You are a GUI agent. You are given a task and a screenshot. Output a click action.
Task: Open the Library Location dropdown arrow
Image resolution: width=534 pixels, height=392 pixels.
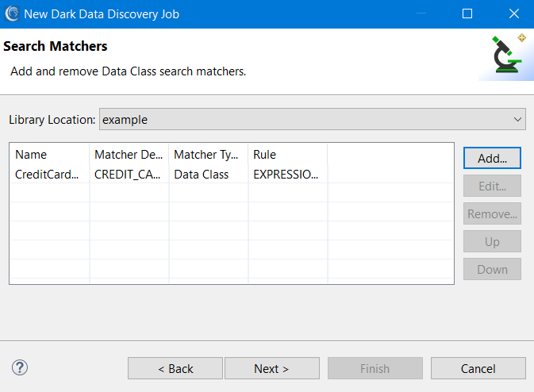(517, 120)
